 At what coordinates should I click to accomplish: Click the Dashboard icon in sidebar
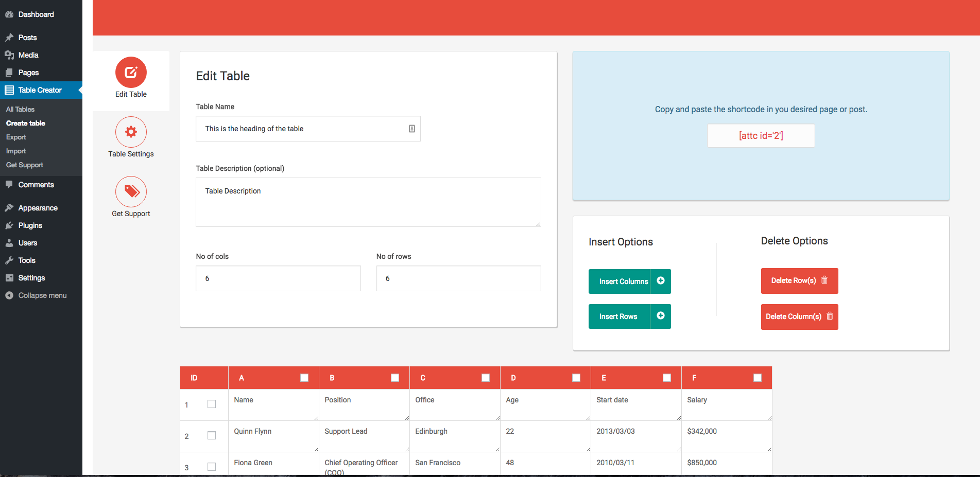tap(9, 14)
